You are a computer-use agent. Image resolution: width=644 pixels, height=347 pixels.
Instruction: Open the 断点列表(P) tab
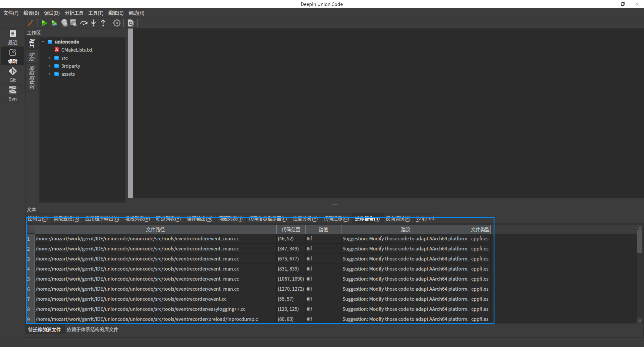click(x=168, y=219)
